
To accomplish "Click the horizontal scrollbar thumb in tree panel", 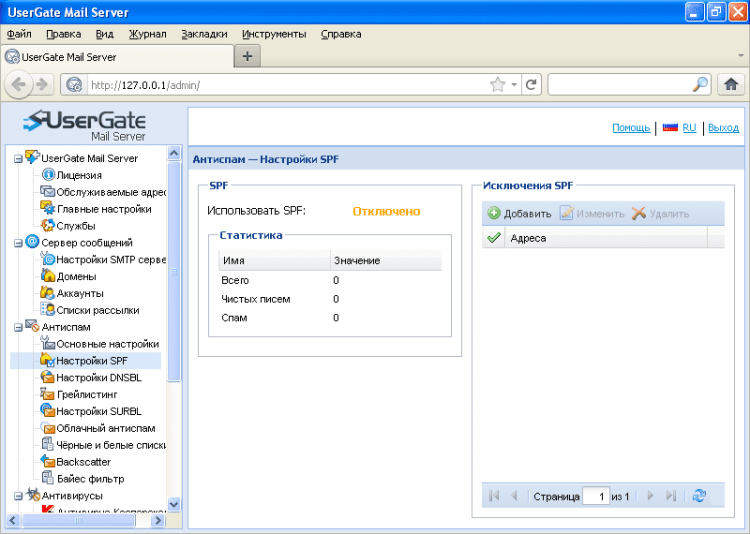I will point(79,520).
